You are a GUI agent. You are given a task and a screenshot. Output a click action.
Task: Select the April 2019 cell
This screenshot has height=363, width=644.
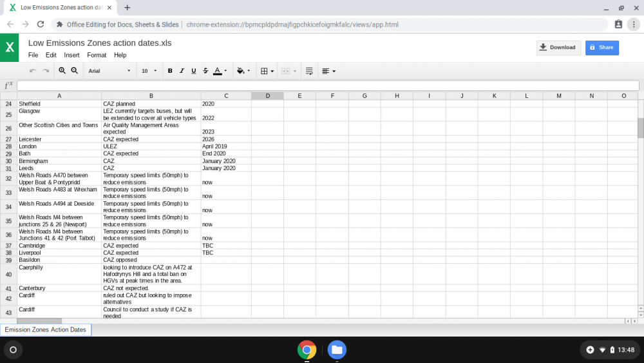pos(226,146)
